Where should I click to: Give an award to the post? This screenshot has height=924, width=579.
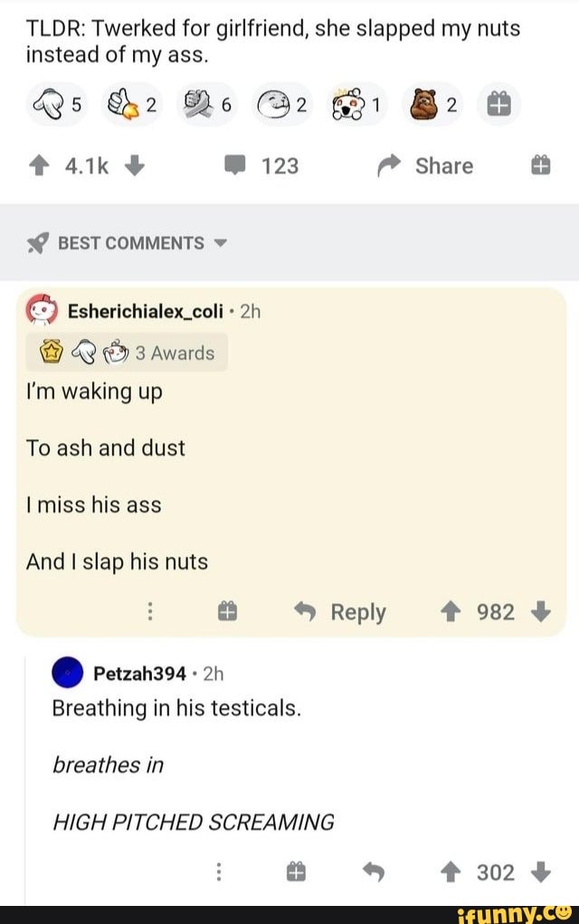[537, 165]
